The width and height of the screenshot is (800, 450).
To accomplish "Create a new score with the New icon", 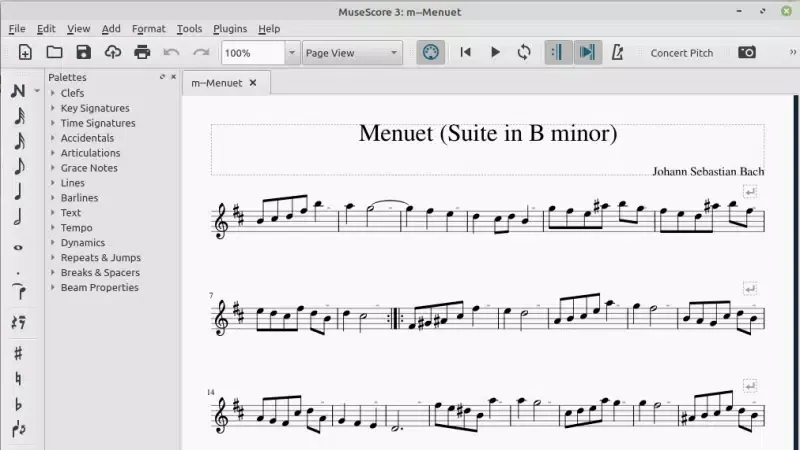I will 25,53.
